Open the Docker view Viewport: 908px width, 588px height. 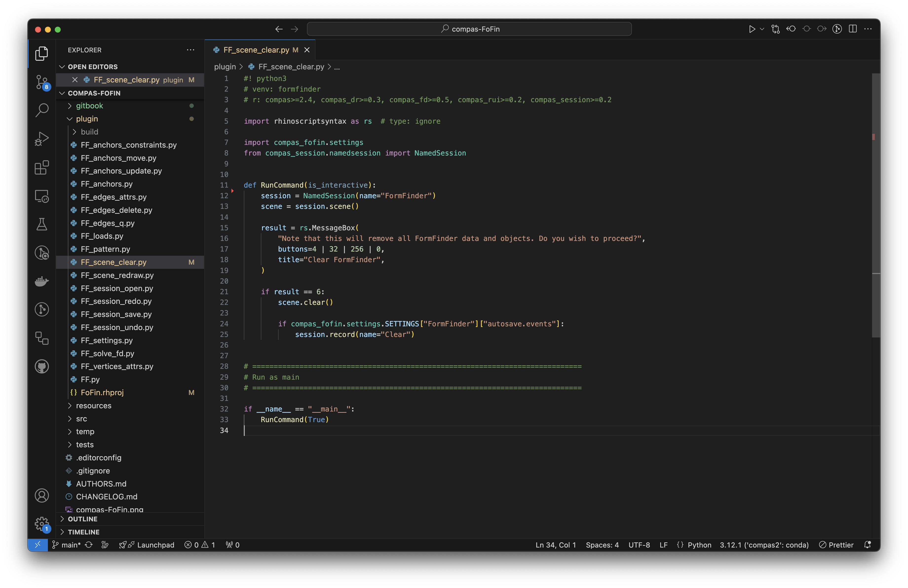coord(42,281)
